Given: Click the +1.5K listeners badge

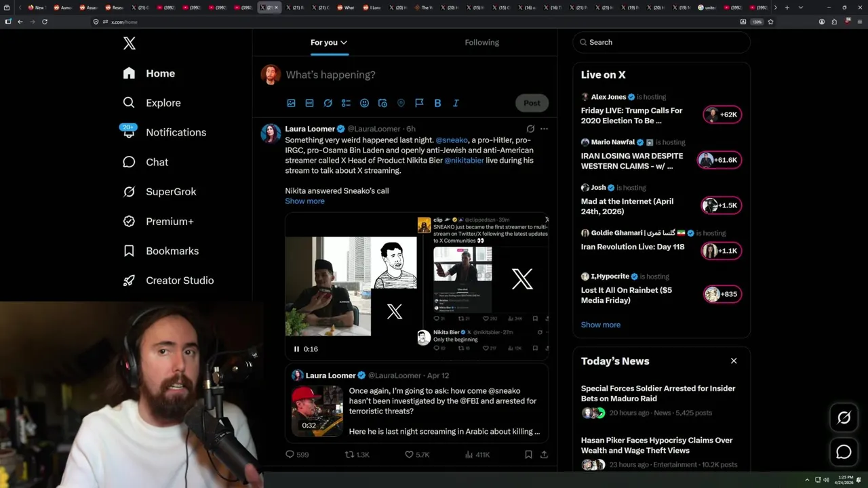Looking at the screenshot, I should click(x=722, y=205).
